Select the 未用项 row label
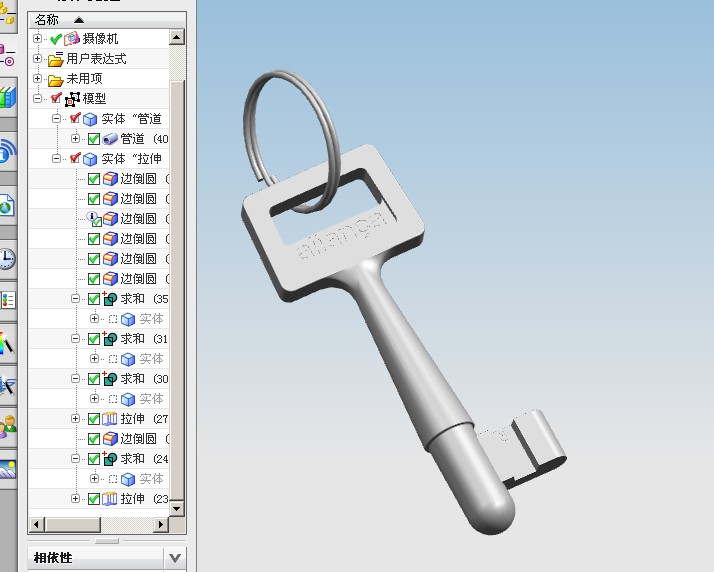Viewport: 714px width, 572px height. [84, 79]
